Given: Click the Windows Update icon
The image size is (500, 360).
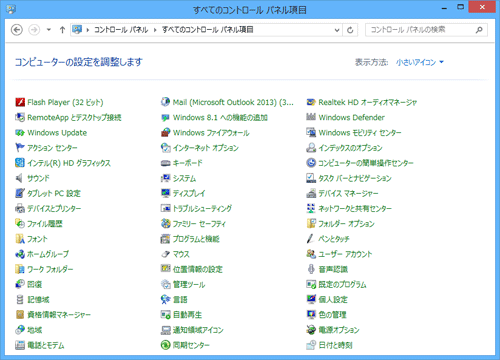Looking at the screenshot, I should (x=20, y=133).
